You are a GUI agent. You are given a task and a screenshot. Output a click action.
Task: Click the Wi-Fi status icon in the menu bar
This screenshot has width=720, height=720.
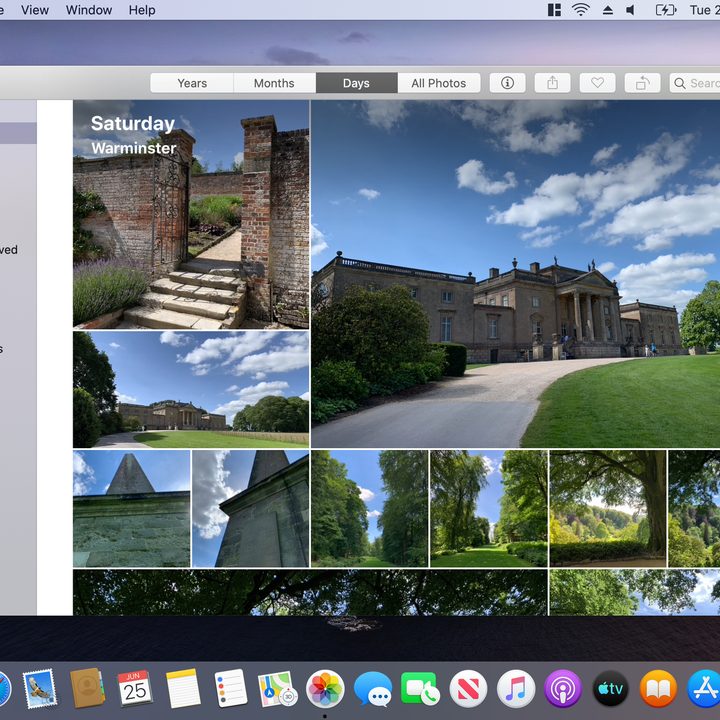click(x=581, y=10)
